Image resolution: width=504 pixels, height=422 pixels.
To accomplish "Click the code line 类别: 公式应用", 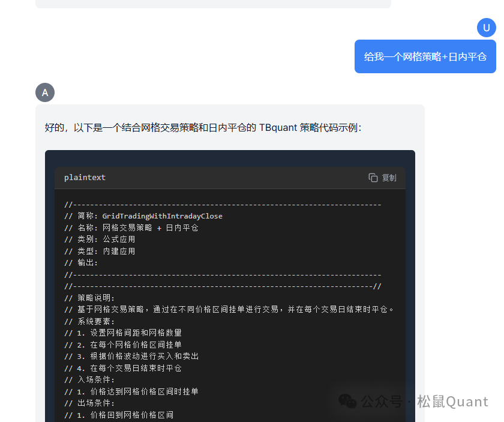I will pyautogui.click(x=100, y=240).
